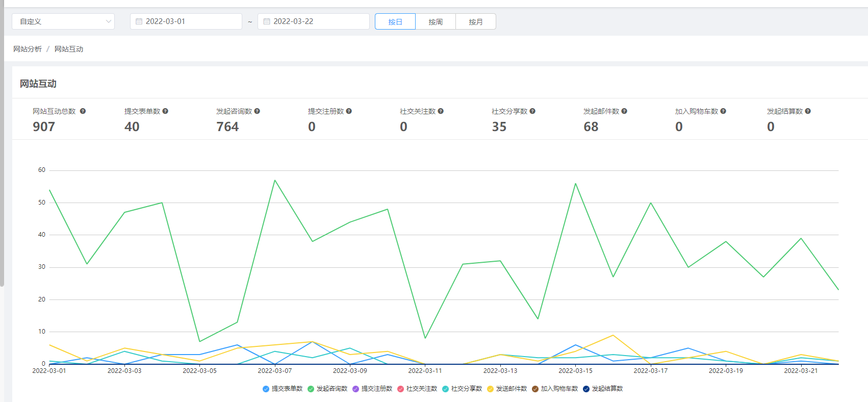Click help icon next to 网站互动总数

click(x=83, y=111)
